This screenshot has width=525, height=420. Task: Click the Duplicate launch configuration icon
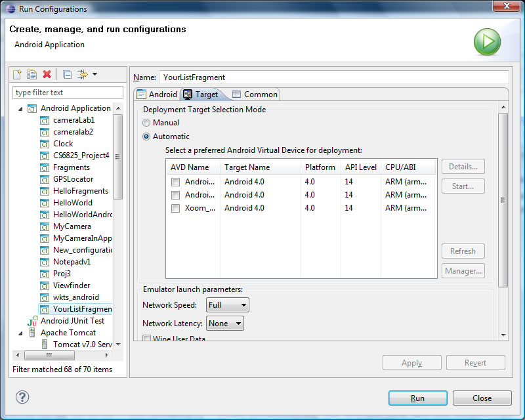point(31,74)
